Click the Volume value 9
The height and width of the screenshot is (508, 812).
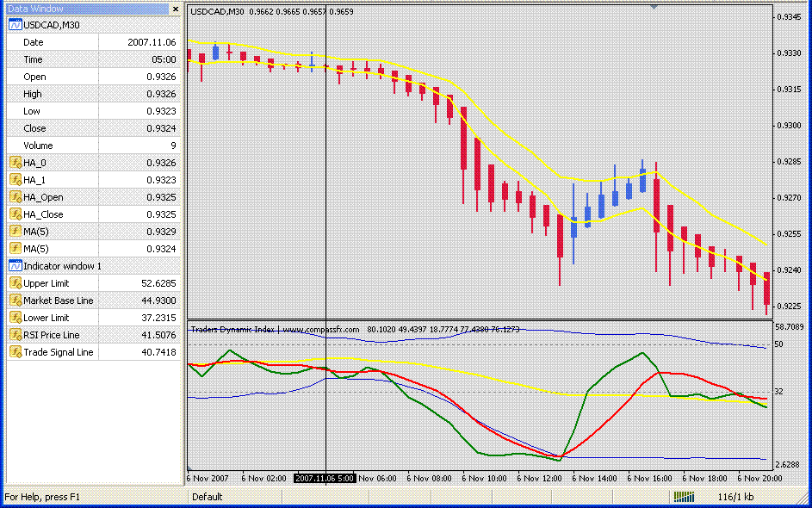[173, 146]
